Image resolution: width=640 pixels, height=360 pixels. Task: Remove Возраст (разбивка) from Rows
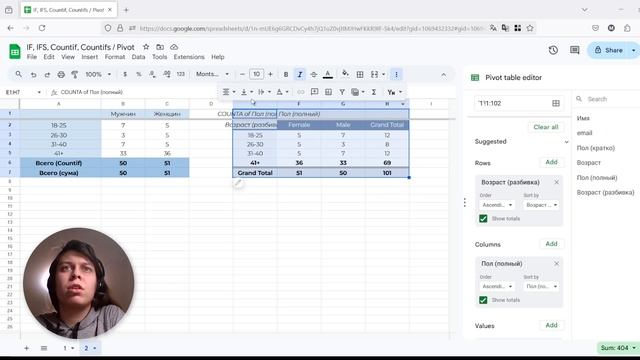tap(556, 182)
